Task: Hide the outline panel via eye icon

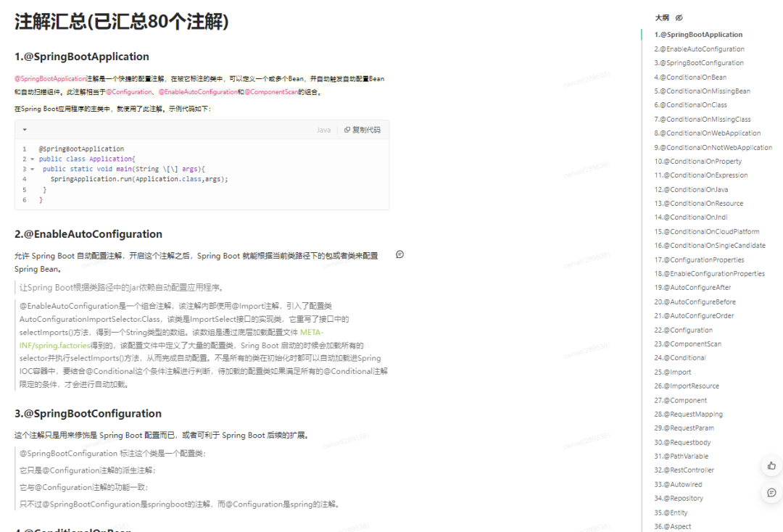Action: point(679,18)
